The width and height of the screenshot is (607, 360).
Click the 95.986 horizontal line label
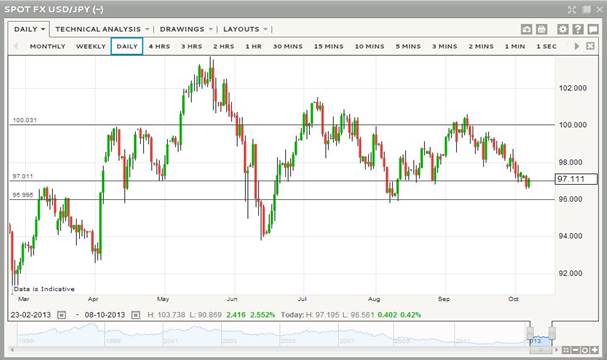22,195
